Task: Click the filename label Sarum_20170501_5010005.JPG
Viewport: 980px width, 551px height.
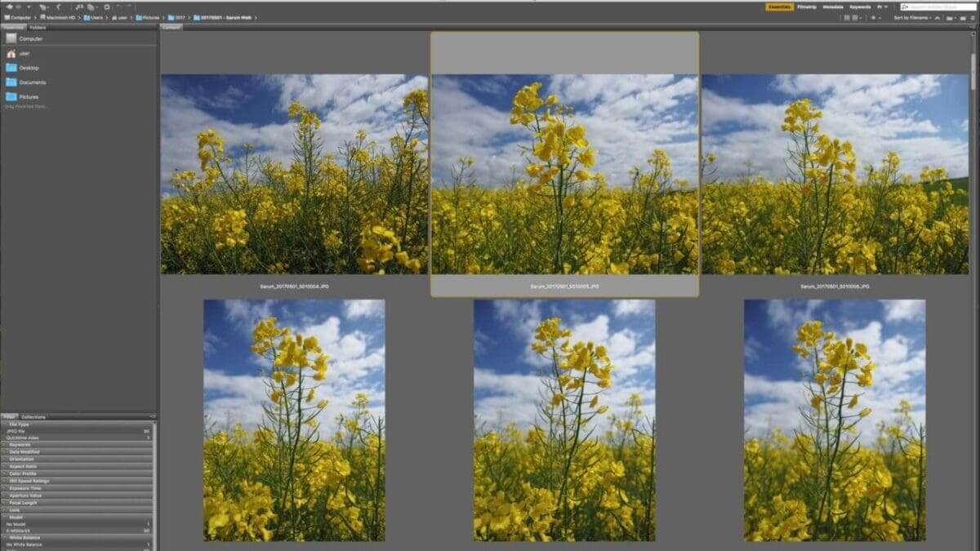Action: pos(564,287)
